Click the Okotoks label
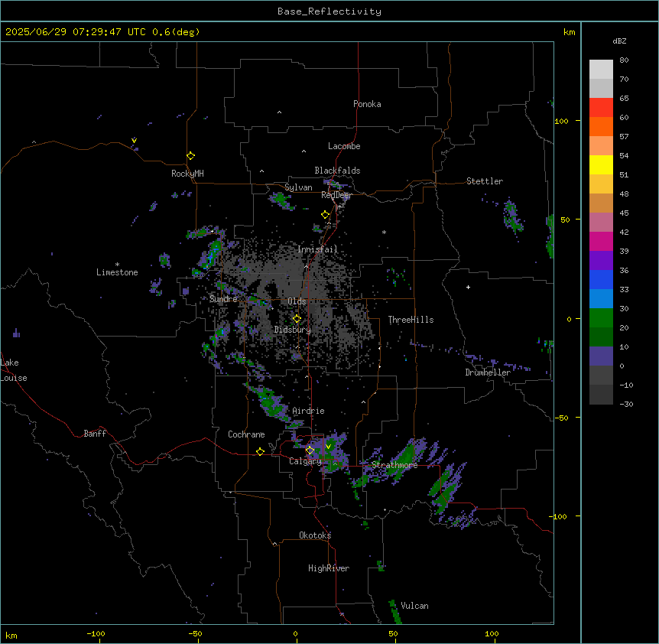Viewport: 659px width, 644px height. tap(315, 535)
